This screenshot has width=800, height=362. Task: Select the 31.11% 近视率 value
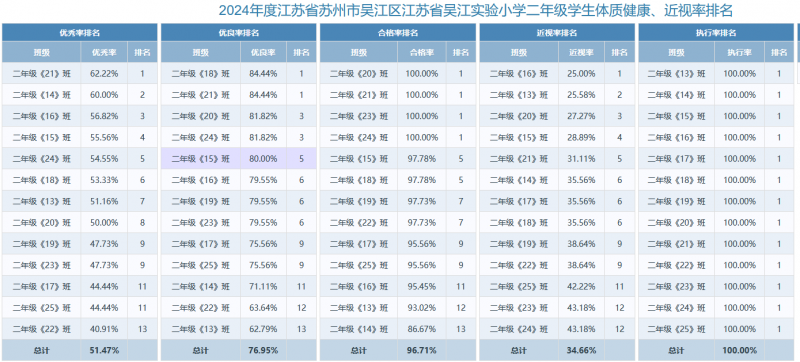coord(581,159)
